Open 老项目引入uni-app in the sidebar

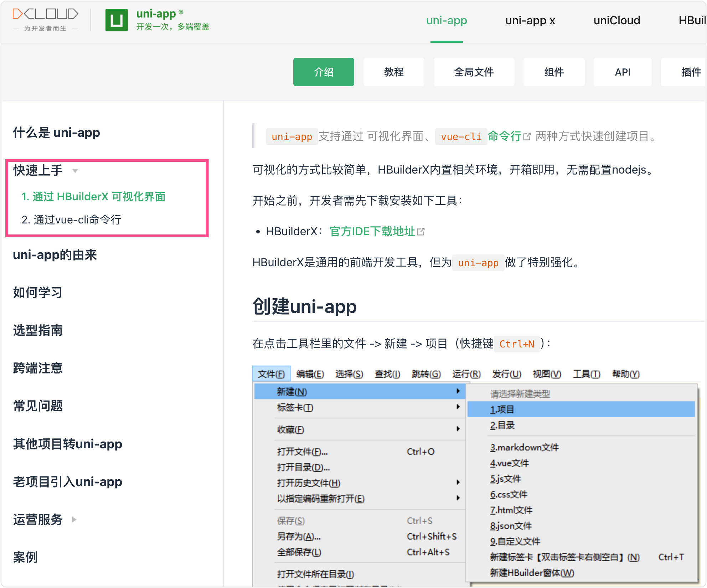(68, 481)
